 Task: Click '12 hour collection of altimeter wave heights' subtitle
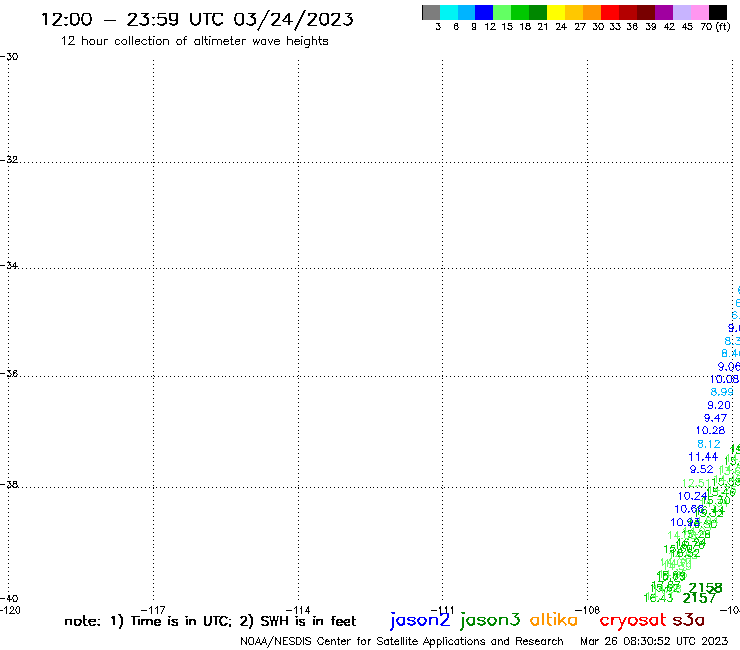(194, 41)
